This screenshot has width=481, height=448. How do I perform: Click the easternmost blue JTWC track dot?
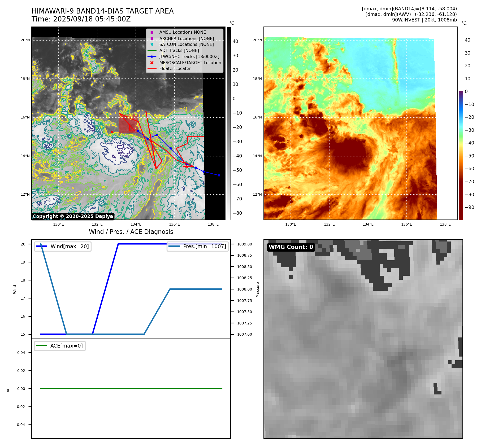(219, 175)
